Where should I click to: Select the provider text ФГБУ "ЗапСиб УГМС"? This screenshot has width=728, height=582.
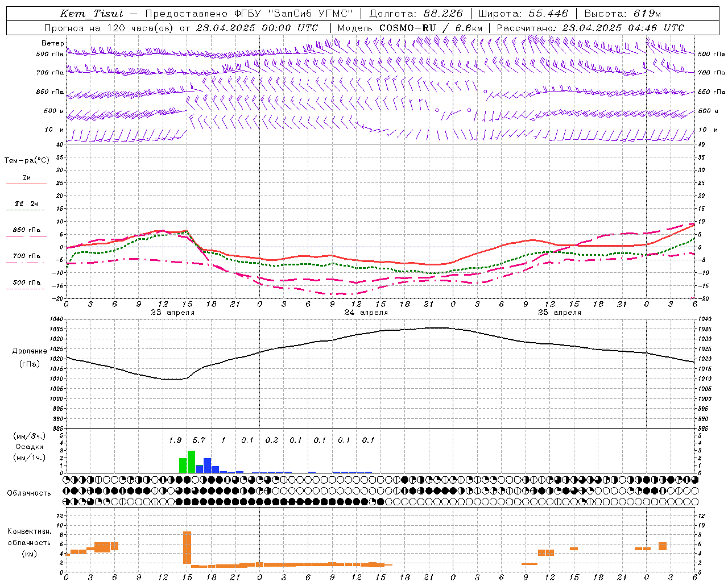click(x=293, y=14)
